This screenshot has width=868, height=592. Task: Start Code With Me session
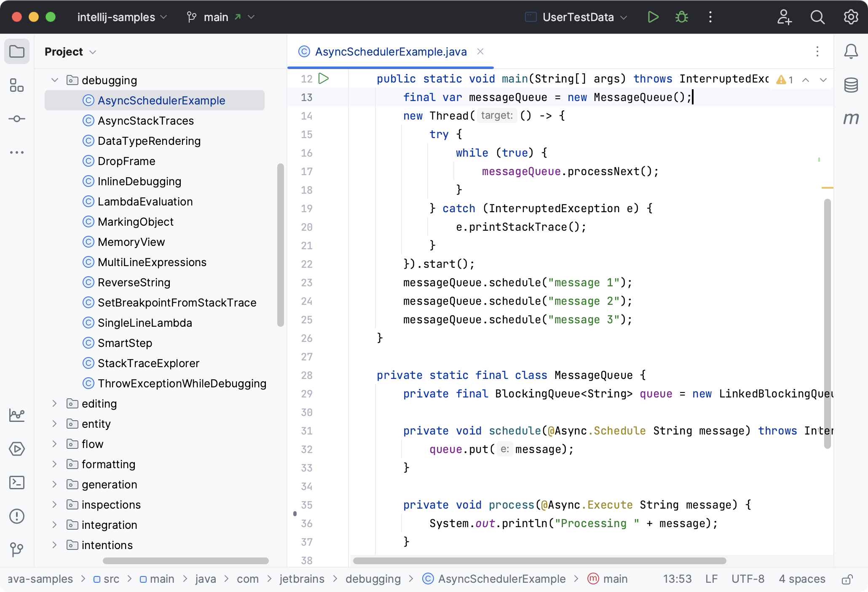coord(784,17)
